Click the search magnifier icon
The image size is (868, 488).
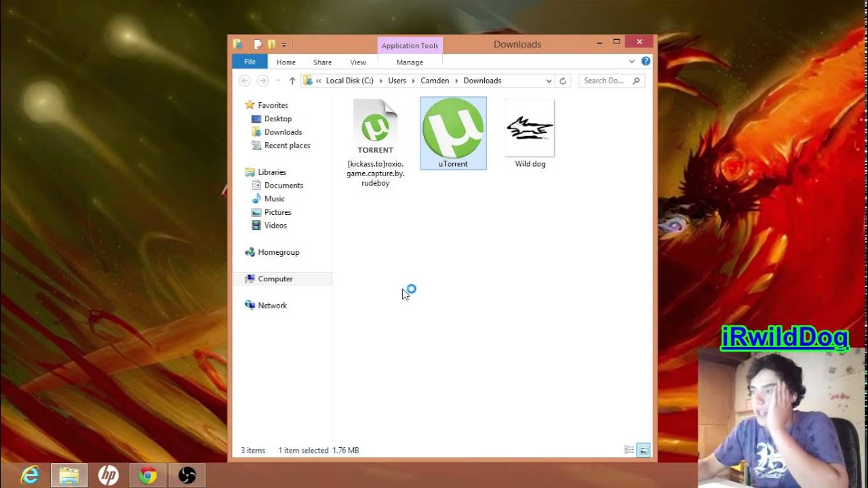636,81
